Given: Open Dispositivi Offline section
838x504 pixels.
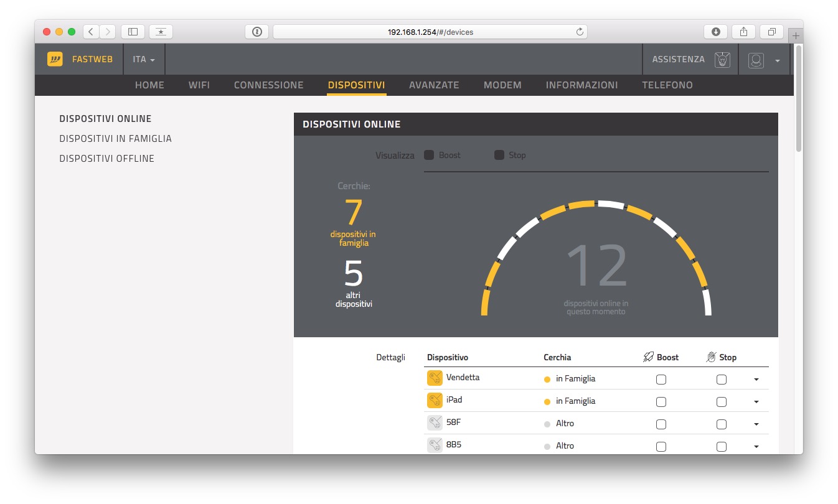Looking at the screenshot, I should click(x=106, y=159).
